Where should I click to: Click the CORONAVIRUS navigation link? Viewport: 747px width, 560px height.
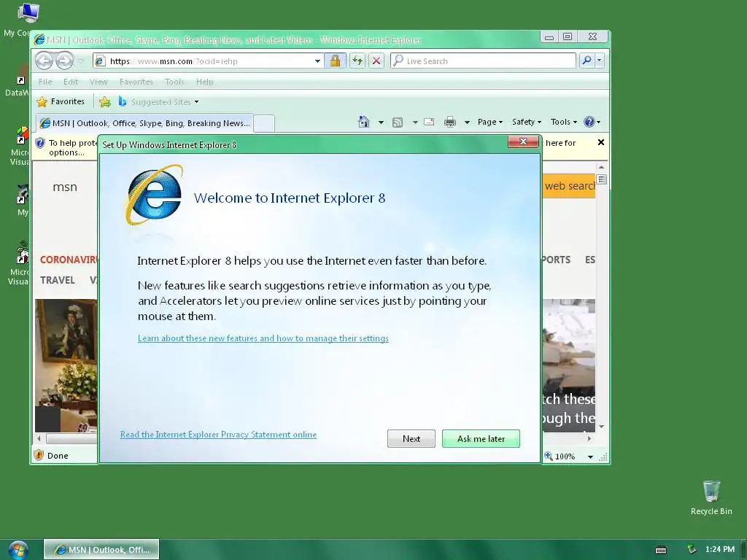69,260
